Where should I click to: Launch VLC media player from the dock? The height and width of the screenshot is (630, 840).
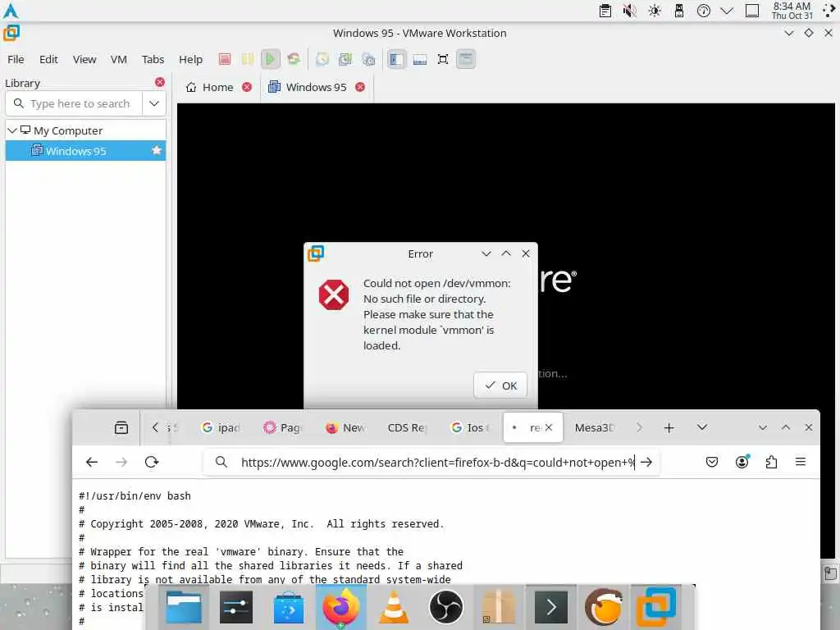click(394, 607)
